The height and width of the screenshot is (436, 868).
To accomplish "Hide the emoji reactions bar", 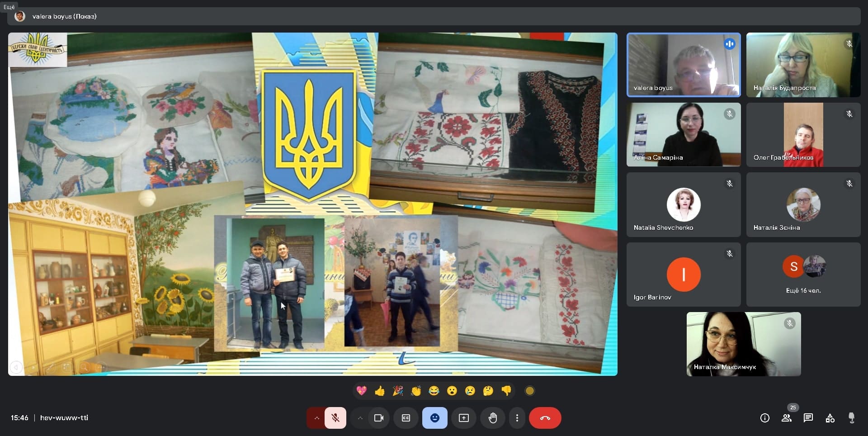I will click(435, 418).
